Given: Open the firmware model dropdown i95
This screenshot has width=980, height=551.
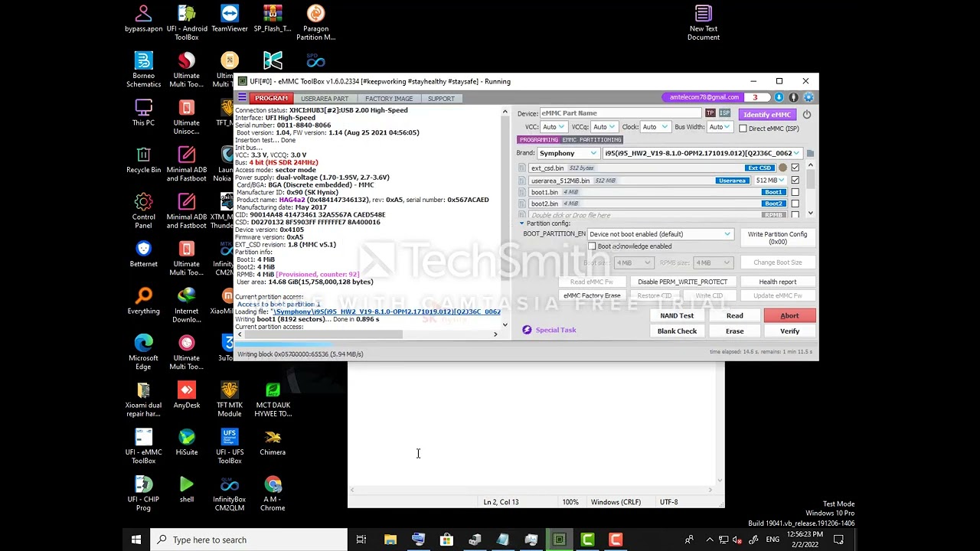Looking at the screenshot, I should point(702,153).
